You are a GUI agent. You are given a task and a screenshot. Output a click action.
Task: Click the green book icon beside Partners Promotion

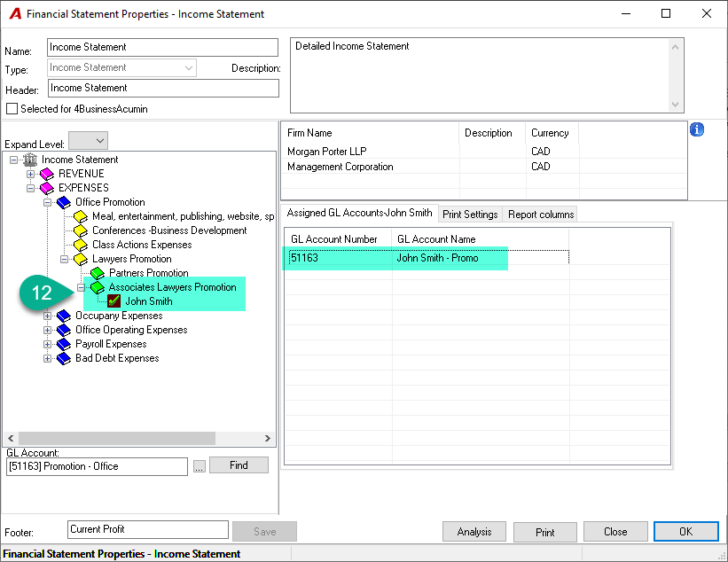pyautogui.click(x=97, y=273)
